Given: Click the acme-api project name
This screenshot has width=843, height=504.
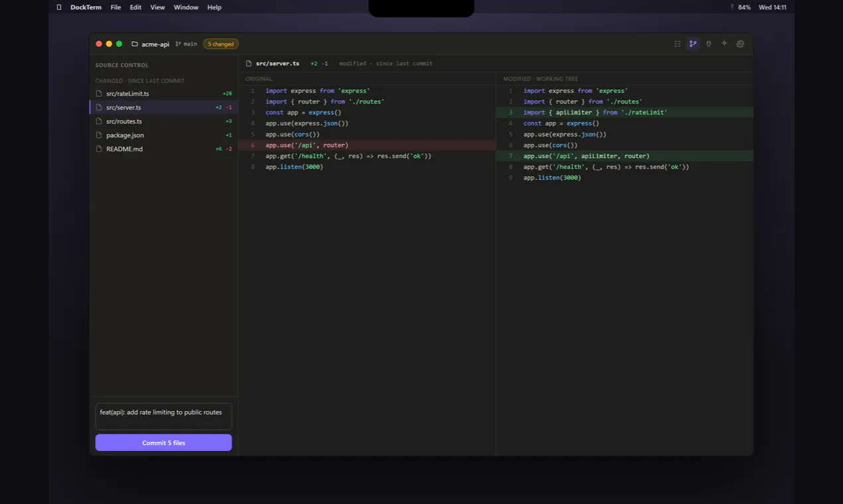Looking at the screenshot, I should tap(155, 44).
